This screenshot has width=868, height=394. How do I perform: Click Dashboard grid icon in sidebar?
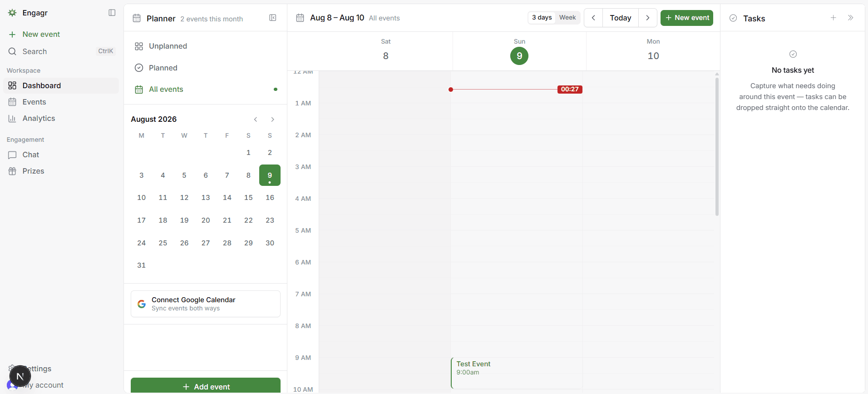12,85
